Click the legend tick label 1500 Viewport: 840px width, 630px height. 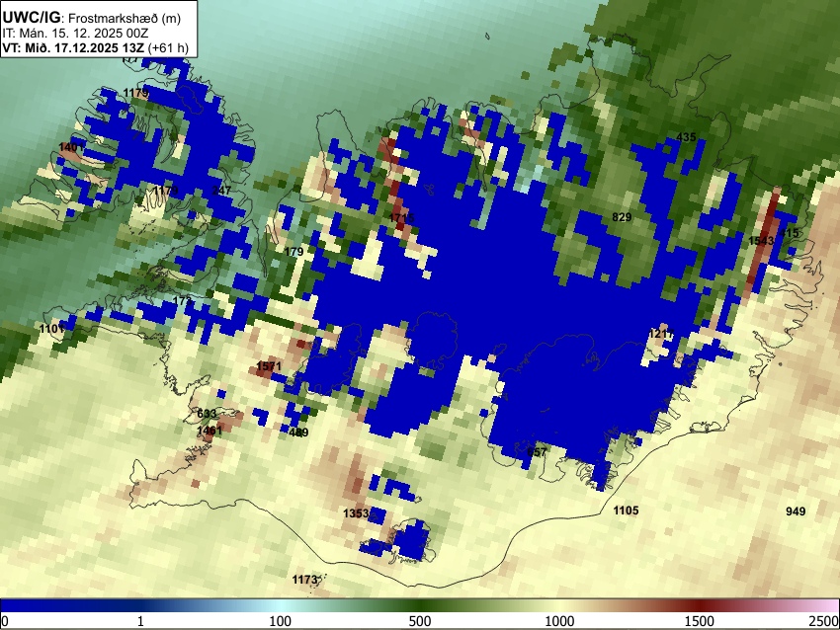(x=700, y=621)
